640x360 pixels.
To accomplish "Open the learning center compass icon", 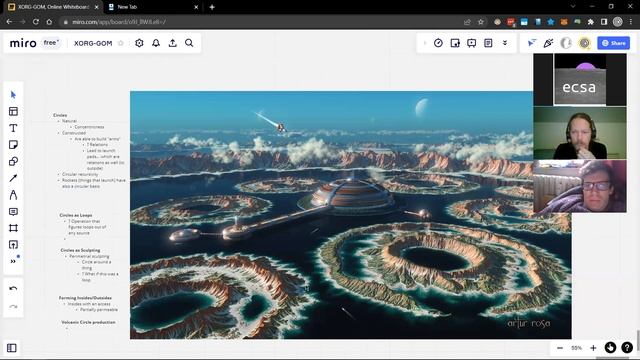I will tap(610, 347).
